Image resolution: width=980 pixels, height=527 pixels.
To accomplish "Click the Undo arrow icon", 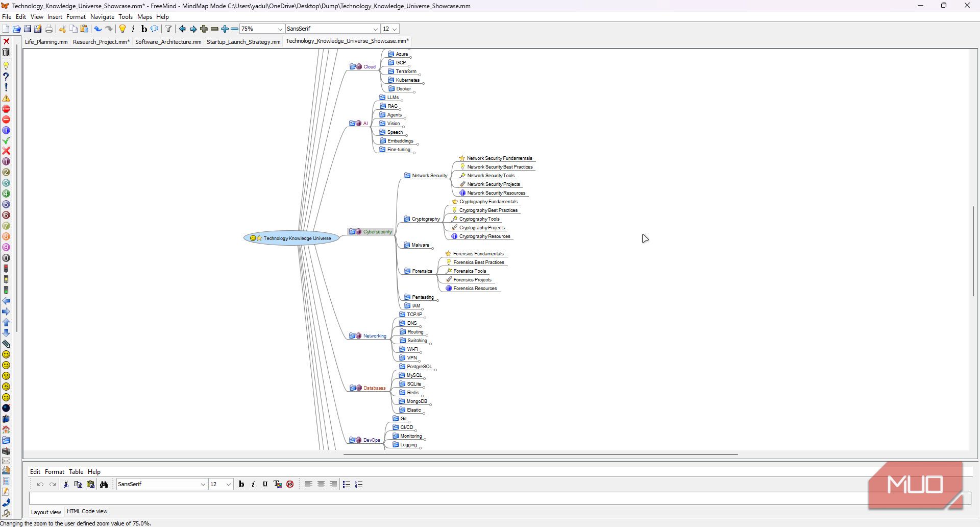I will [98, 29].
